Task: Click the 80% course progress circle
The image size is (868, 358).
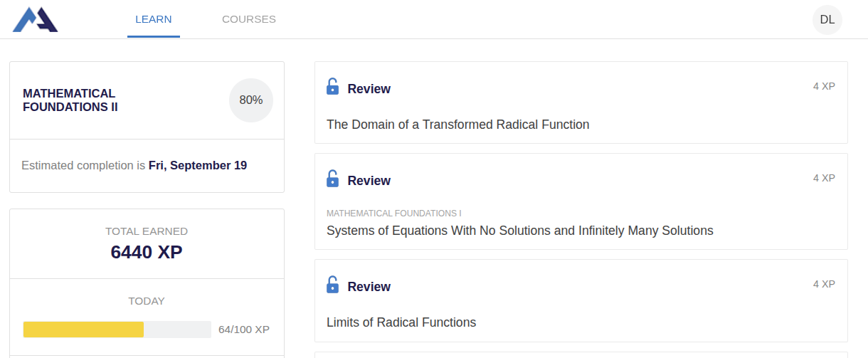Action: tap(250, 100)
